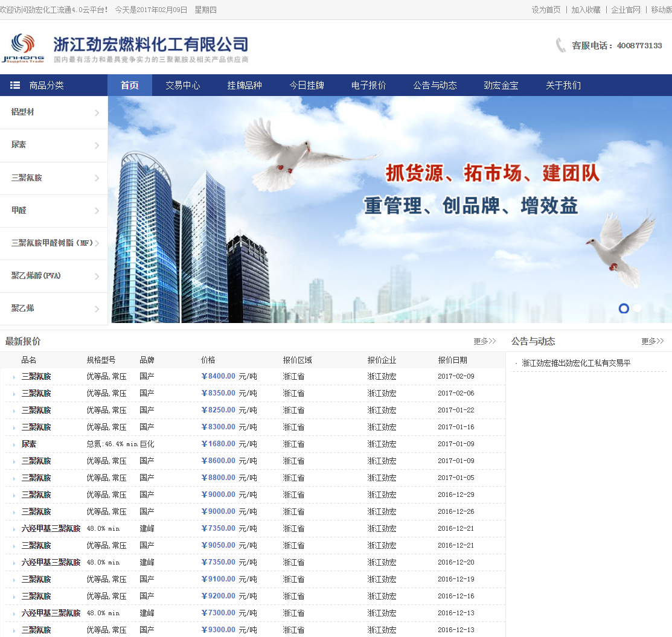This screenshot has height=637, width=672.
Task: Click the date 2017-01-22
Action: coord(456,410)
